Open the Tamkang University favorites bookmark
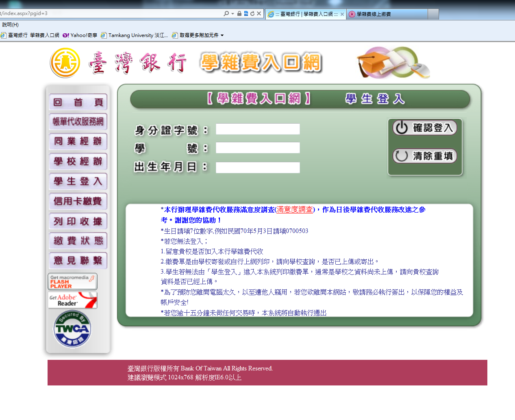 point(134,35)
